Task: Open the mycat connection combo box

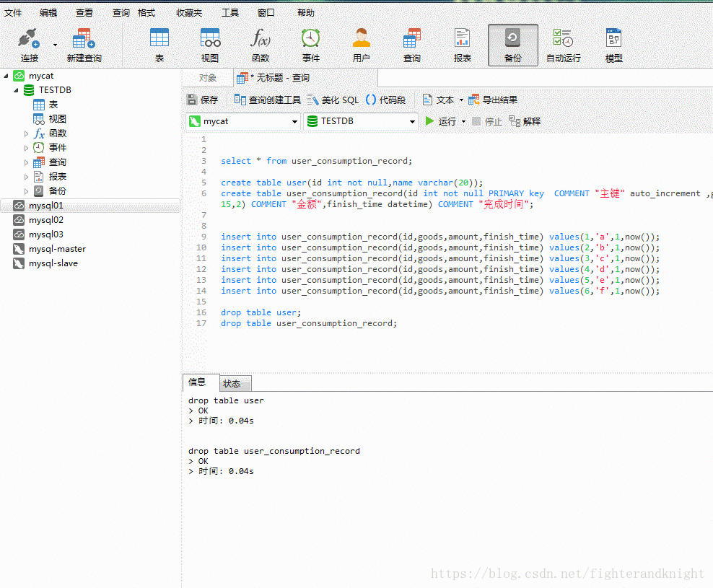Action: coord(243,121)
